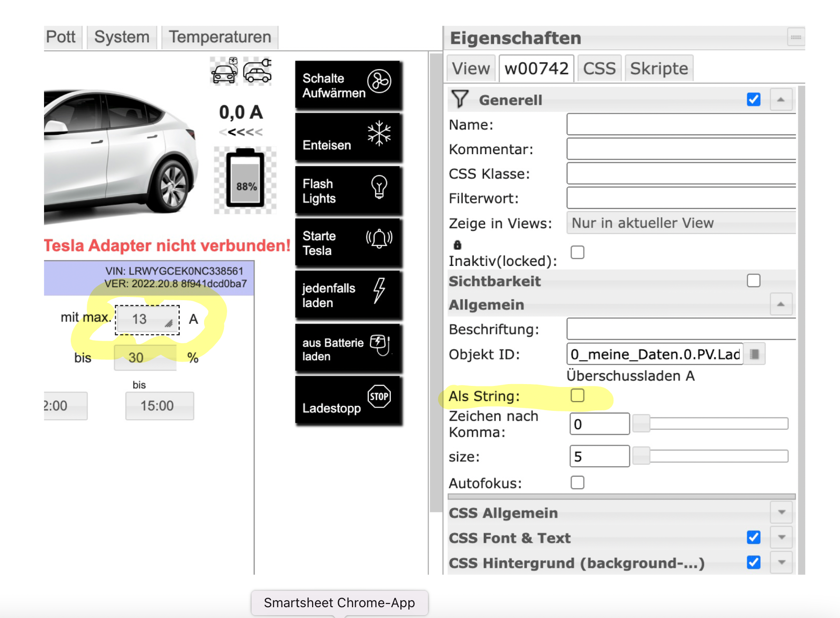840x618 pixels.
Task: Click the Starte Tesla button
Action: pyautogui.click(x=348, y=243)
